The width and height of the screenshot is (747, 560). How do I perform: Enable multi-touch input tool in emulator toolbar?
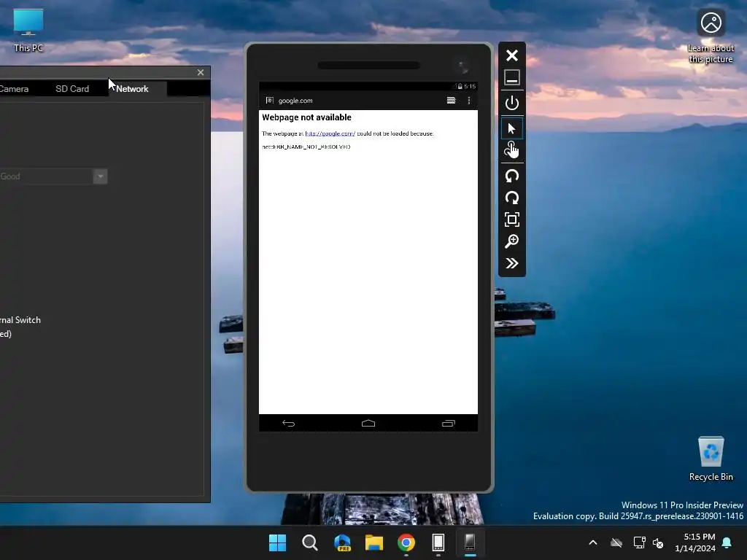pos(511,150)
